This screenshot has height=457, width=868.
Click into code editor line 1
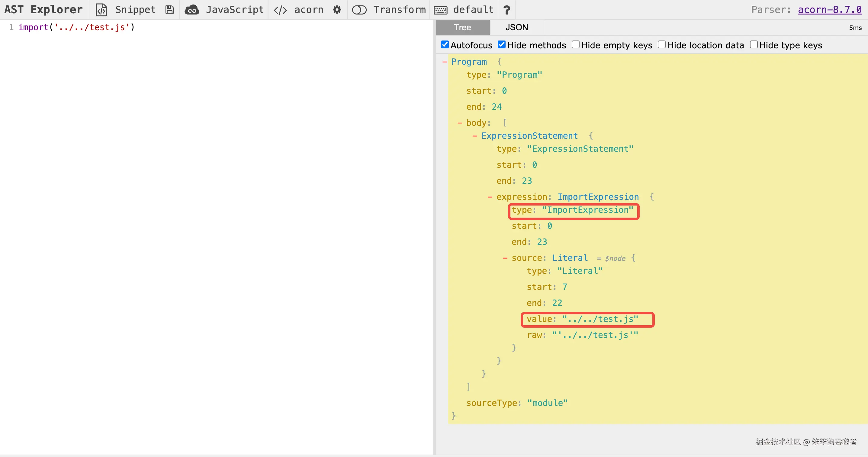[76, 27]
